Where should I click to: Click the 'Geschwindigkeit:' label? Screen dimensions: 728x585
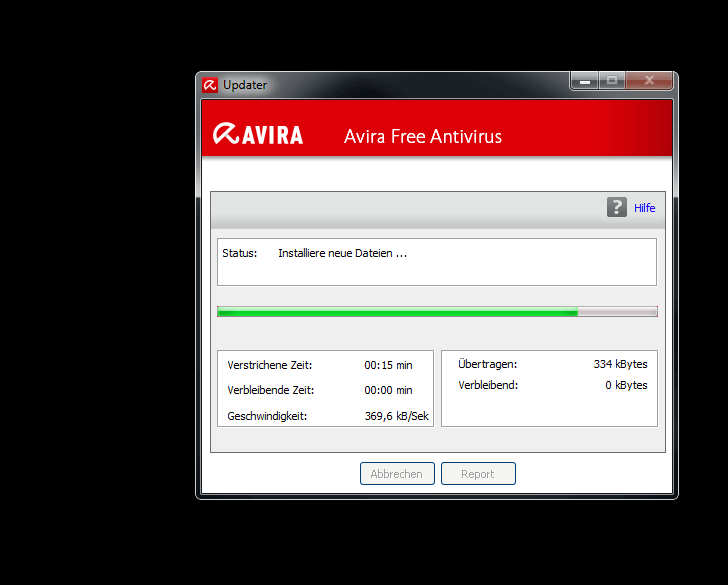tap(267, 416)
